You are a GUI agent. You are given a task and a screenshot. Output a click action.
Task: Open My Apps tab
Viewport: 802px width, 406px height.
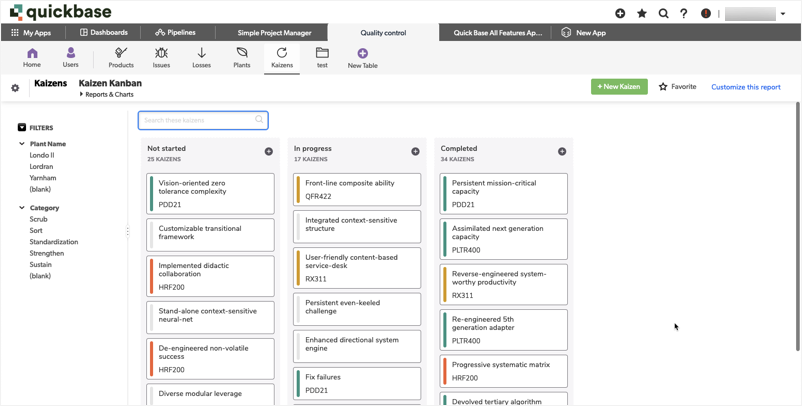[x=32, y=32]
